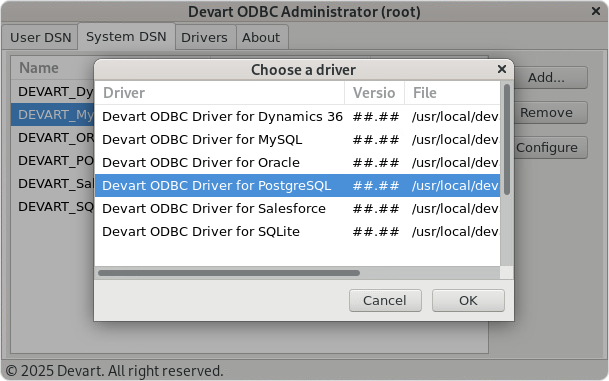Switch to the User DSN tab
The image size is (609, 381).
pos(40,38)
